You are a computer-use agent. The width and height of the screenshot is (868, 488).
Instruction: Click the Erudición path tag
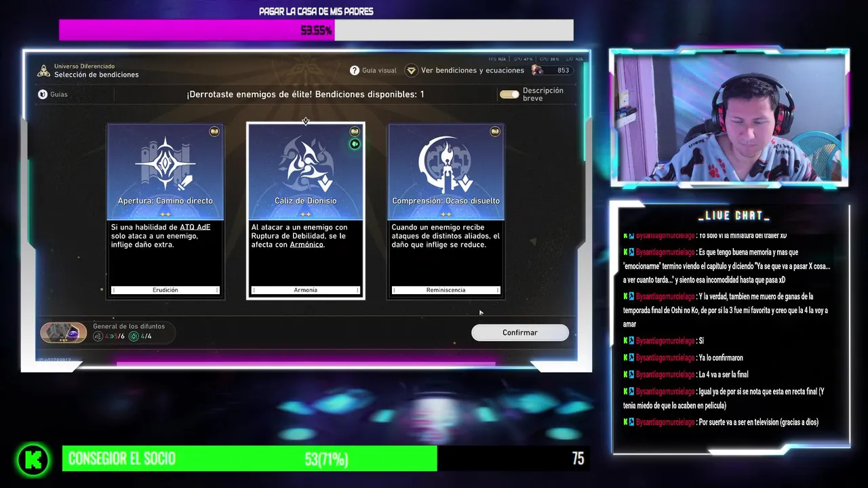click(165, 290)
